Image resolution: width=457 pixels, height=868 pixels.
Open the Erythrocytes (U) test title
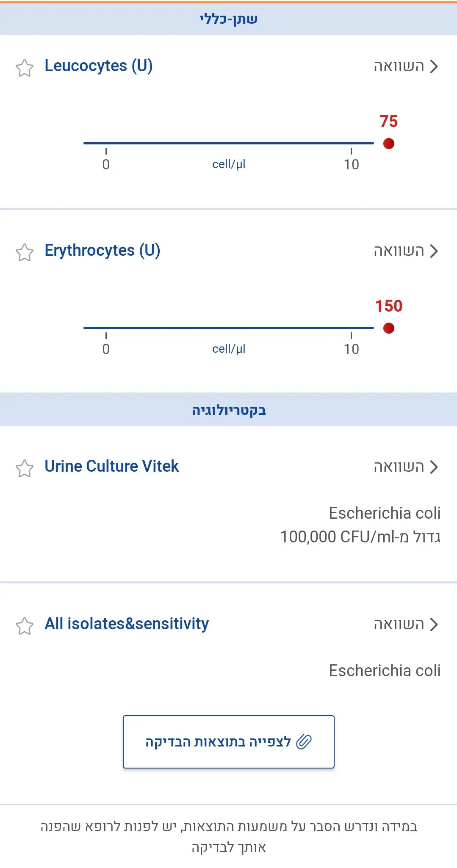102,251
